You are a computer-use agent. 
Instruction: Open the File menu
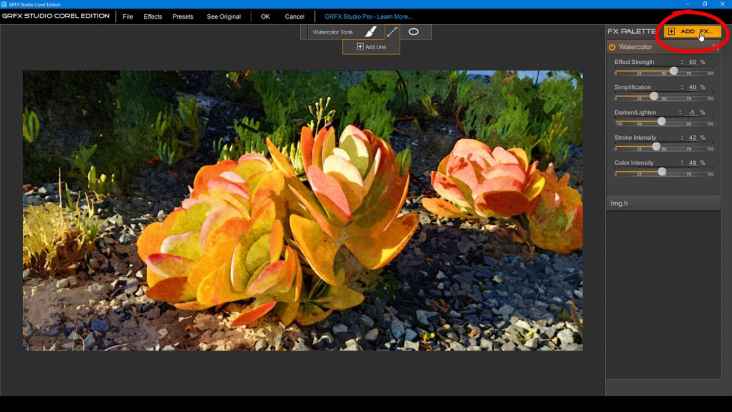(128, 17)
